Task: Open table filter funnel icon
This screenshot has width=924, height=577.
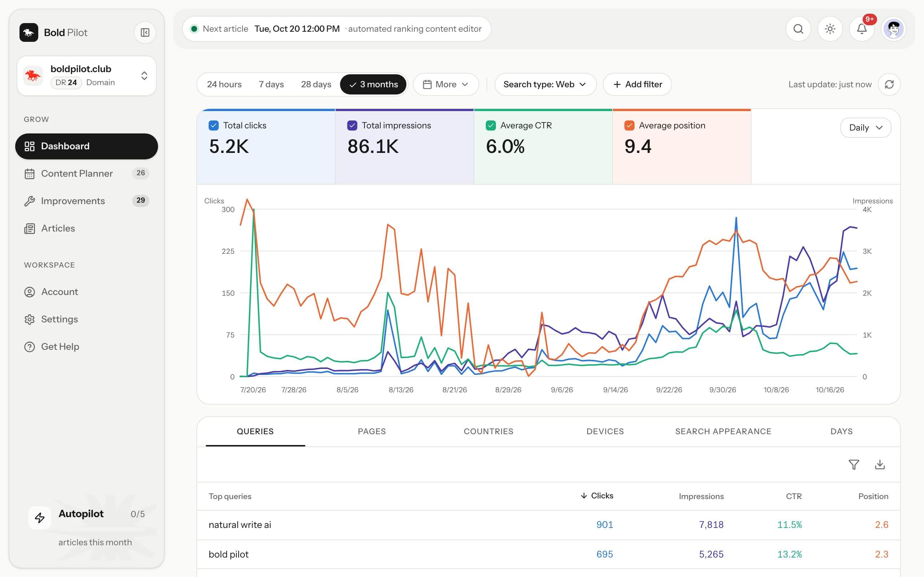Action: tap(854, 464)
